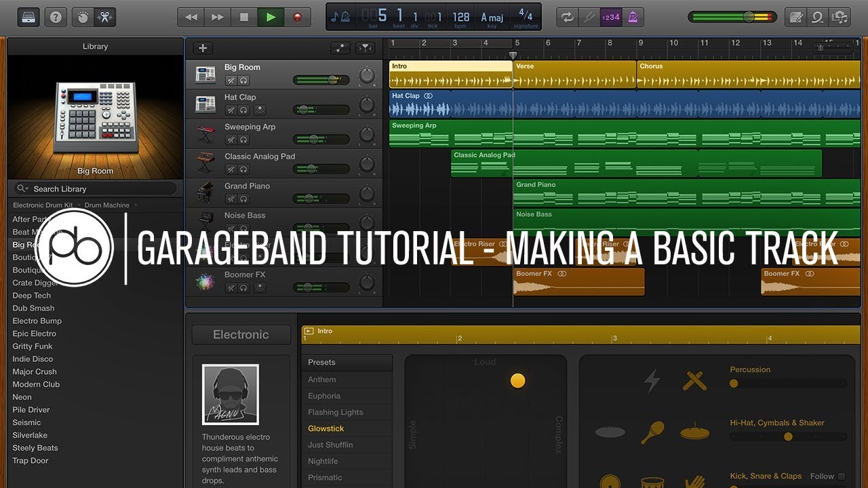
Task: Click the Rewind transport button
Action: click(191, 17)
